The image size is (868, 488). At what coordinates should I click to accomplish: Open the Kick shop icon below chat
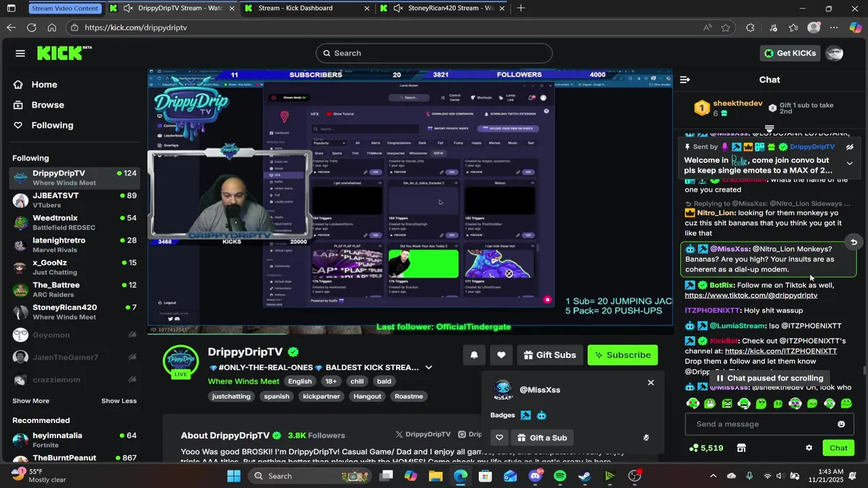(x=741, y=448)
